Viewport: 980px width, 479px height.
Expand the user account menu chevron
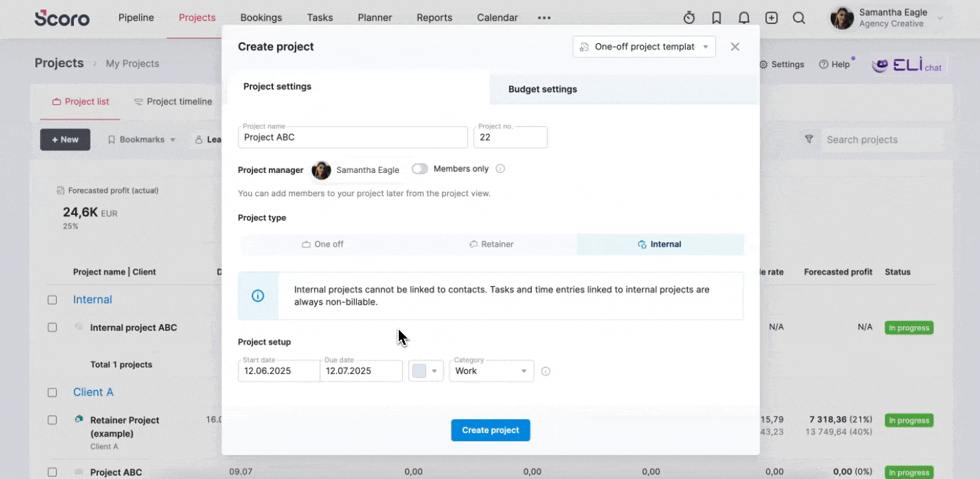[x=940, y=18]
